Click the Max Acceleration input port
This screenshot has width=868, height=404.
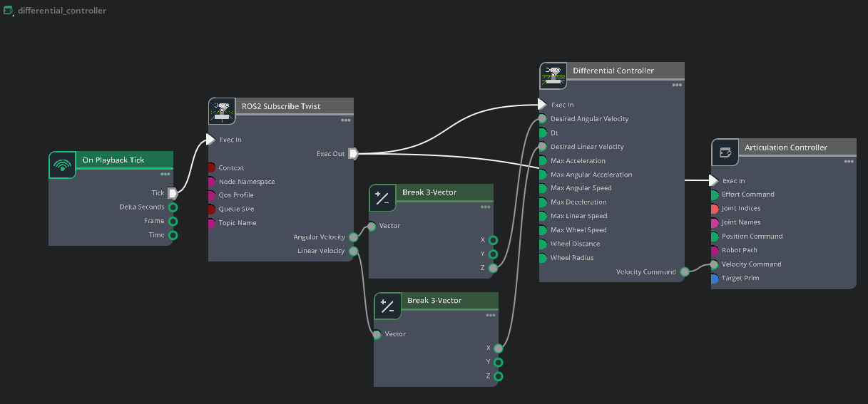(543, 160)
